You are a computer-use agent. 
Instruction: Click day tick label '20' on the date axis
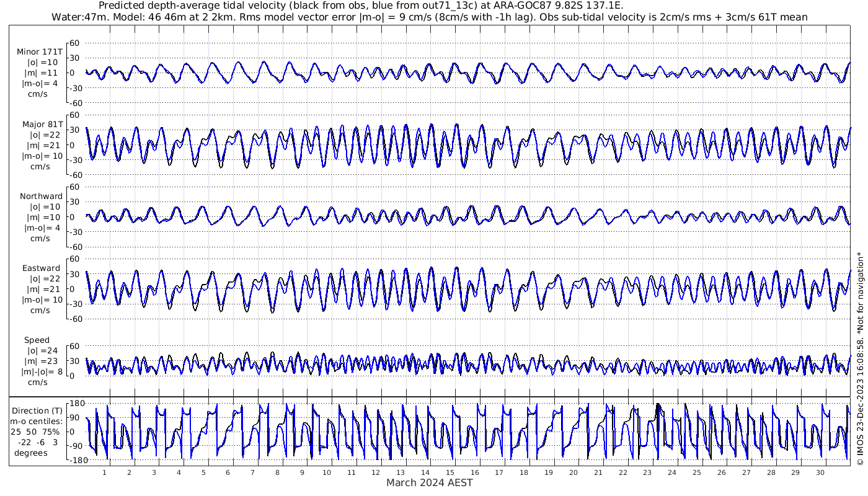click(573, 472)
